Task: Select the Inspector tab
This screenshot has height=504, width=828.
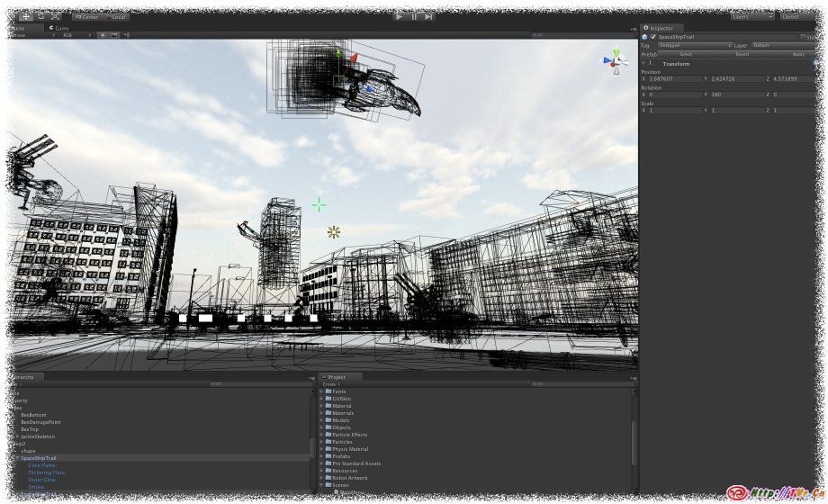Action: coord(662,28)
